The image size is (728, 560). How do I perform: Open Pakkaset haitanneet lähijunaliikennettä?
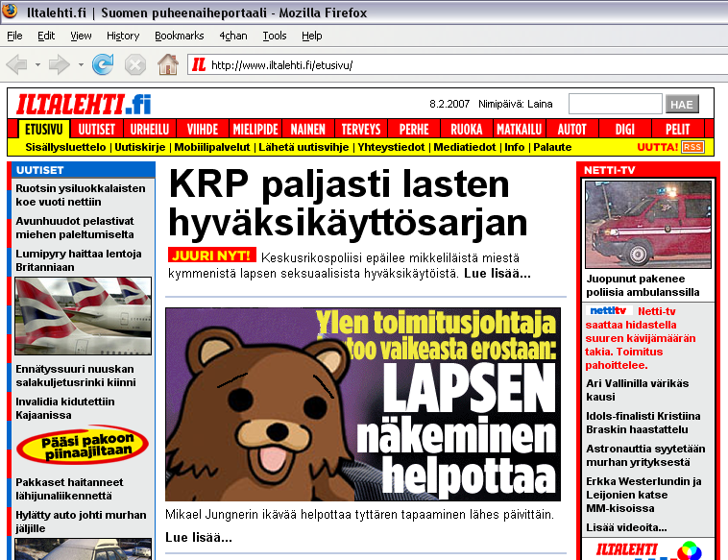[69, 489]
